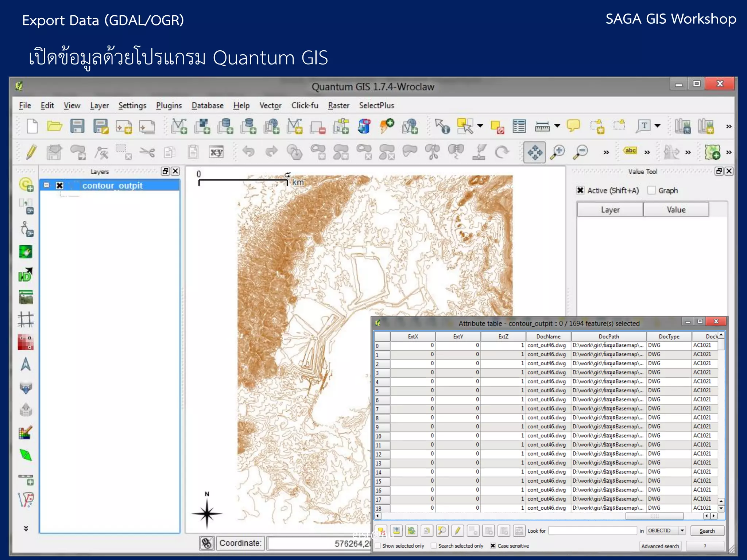Expand left sidebar overflow chevron
Screen dimensions: 747x560
[x=26, y=528]
